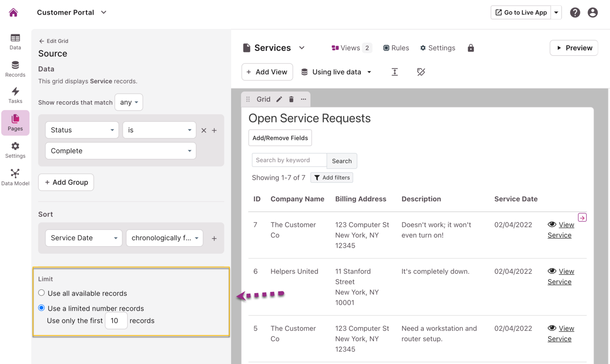Open the 'any' match dropdown
Image resolution: width=610 pixels, height=364 pixels.
click(x=129, y=102)
